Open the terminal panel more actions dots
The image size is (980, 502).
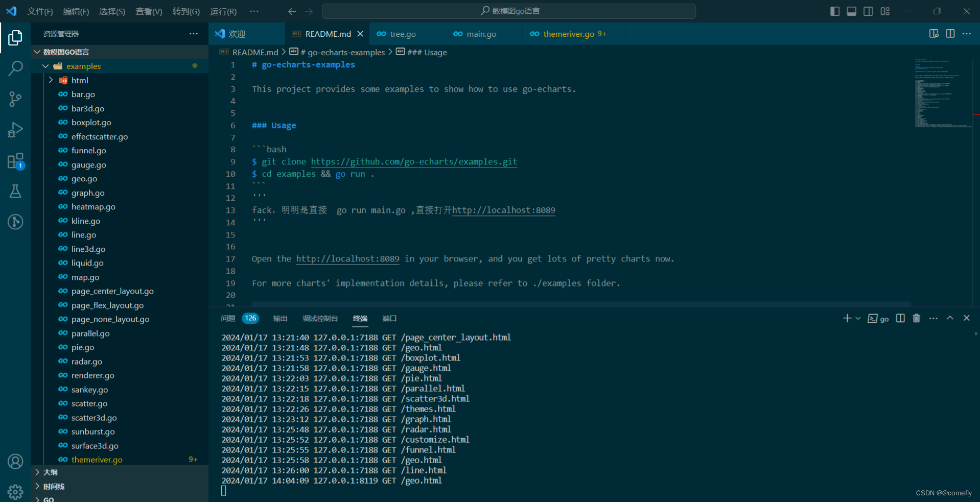(x=934, y=318)
